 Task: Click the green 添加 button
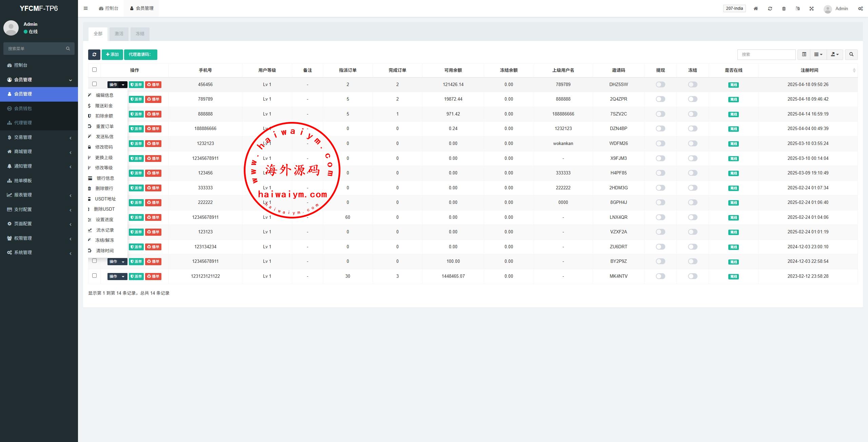tap(112, 55)
